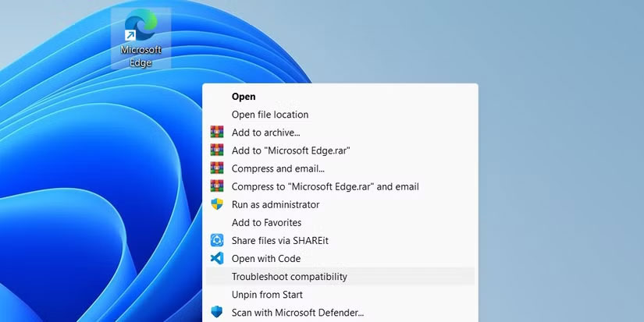
Task: Choose Open from the context menu
Action: coord(244,97)
